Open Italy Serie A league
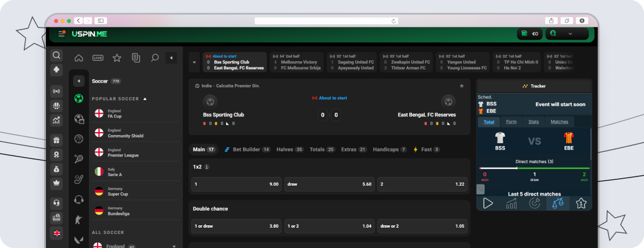Image resolution: width=644 pixels, height=248 pixels. tap(135, 172)
